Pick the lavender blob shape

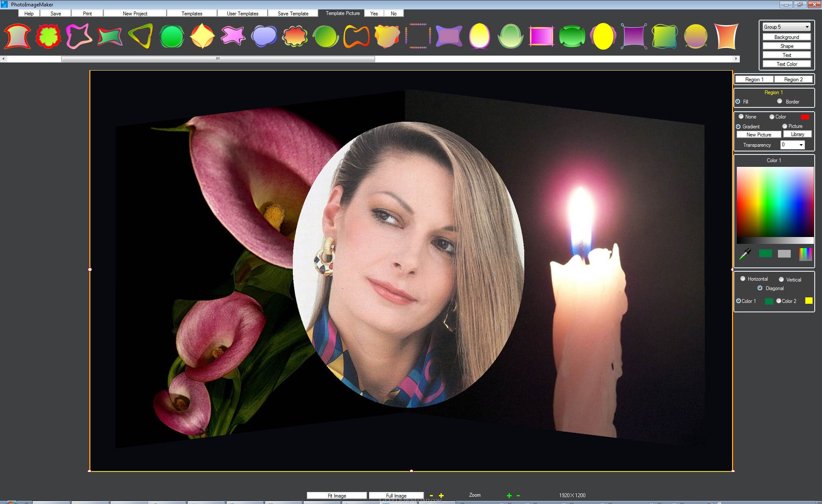264,36
